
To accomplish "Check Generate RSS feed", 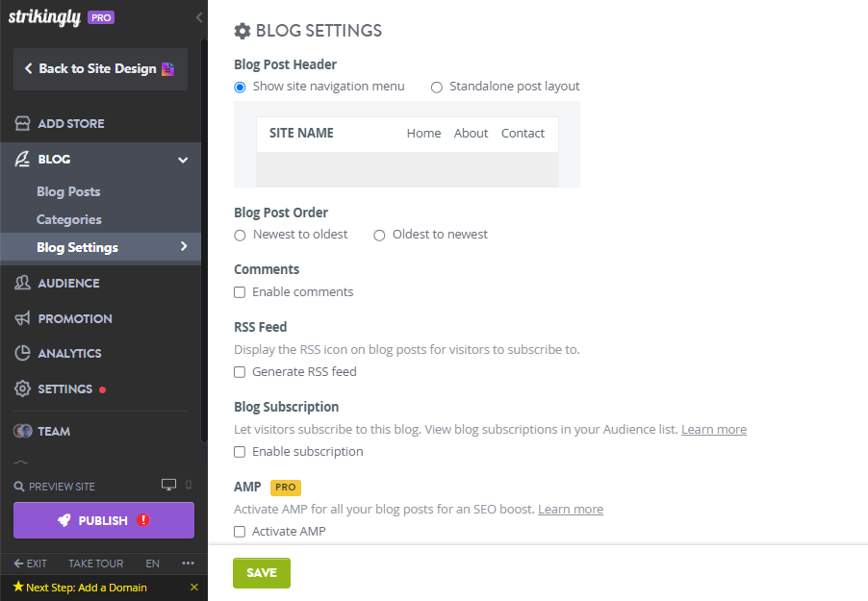I will coord(240,372).
